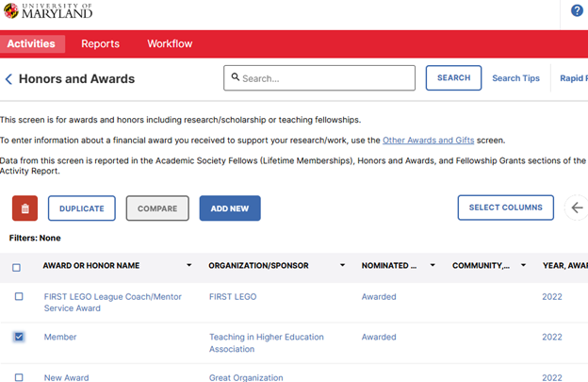588x382 pixels.
Task: Click the Add New button
Action: click(x=230, y=208)
